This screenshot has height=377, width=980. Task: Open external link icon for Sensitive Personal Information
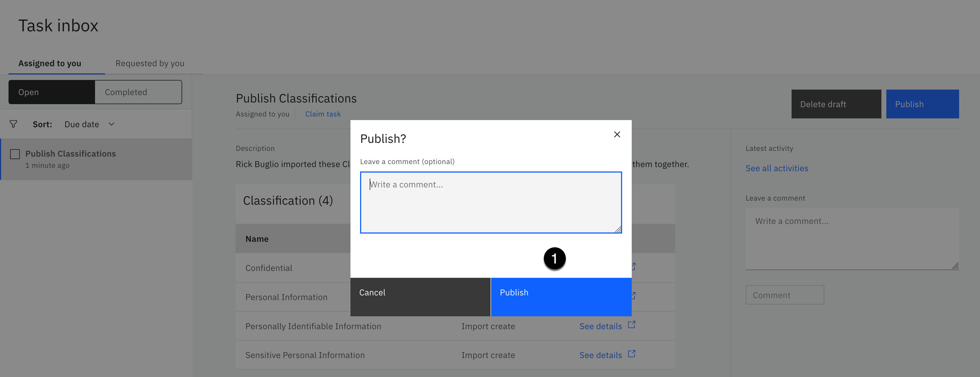pyautogui.click(x=631, y=354)
